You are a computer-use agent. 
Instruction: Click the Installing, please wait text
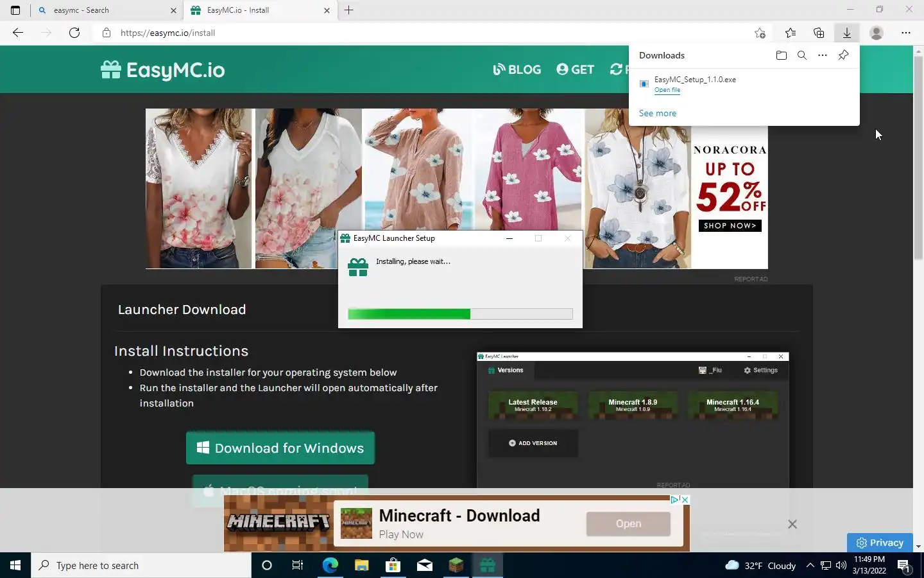(x=413, y=261)
